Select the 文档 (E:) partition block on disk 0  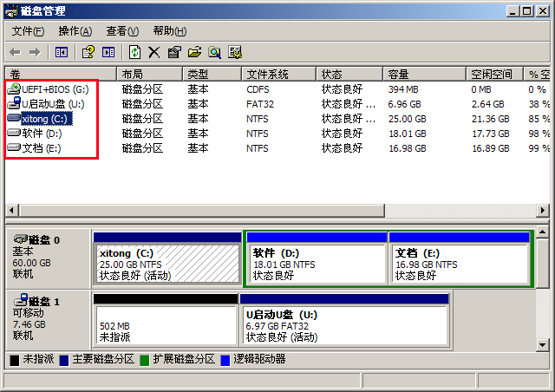(x=459, y=258)
